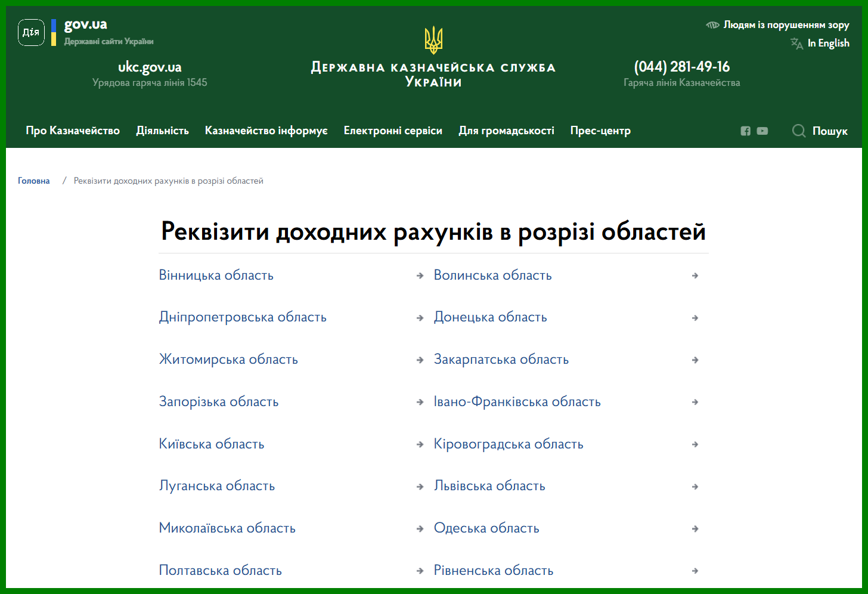Screen dimensions: 868x594
Task: Open the Facebook page icon
Action: tap(745, 131)
